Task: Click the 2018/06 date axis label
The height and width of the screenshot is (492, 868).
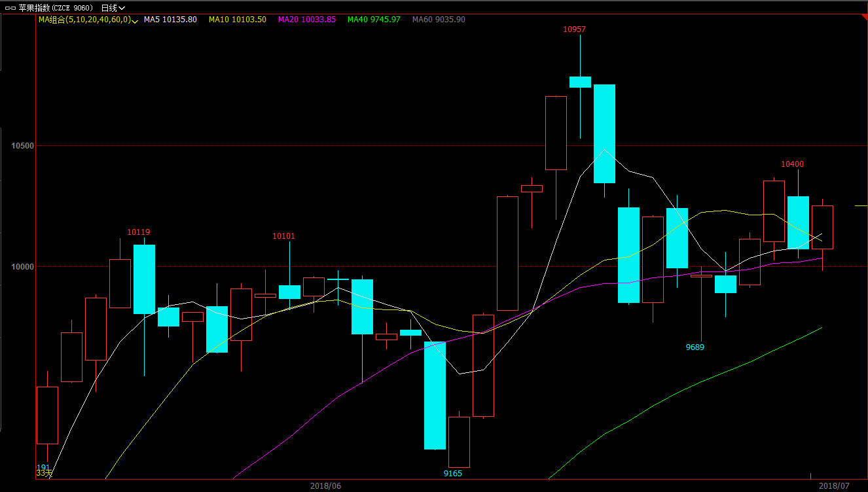Action: [x=325, y=485]
